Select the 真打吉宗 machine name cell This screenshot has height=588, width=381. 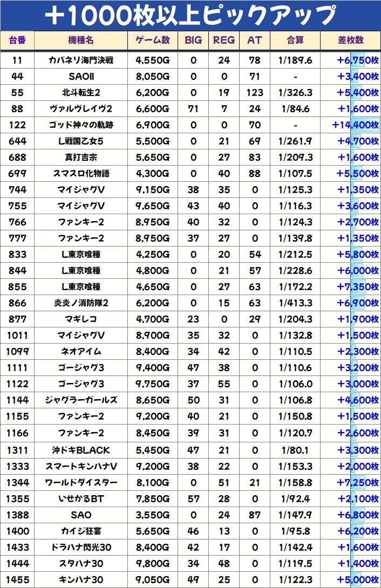(x=81, y=157)
